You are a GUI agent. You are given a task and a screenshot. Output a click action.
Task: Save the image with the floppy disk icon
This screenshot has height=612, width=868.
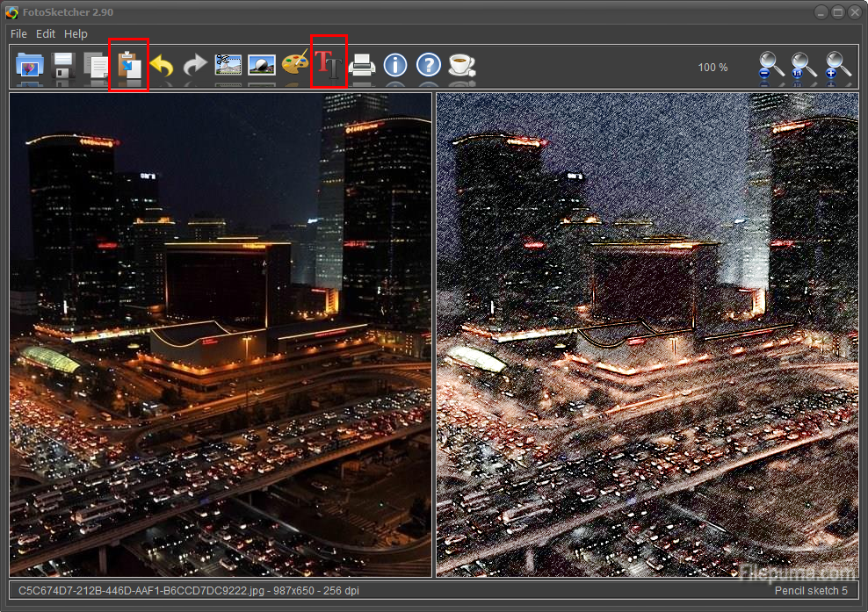coord(63,66)
